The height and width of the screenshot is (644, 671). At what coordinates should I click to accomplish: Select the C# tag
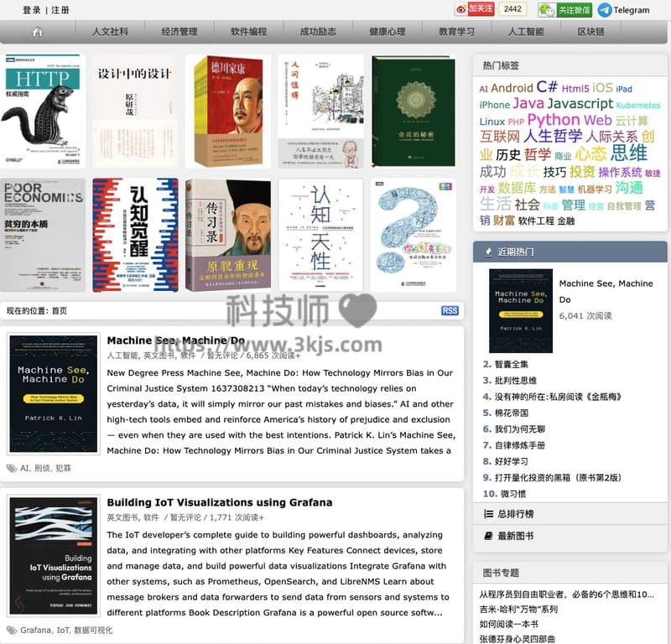coord(547,87)
